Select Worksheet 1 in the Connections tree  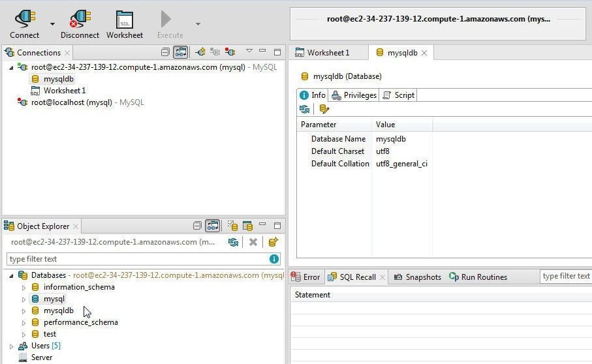pyautogui.click(x=64, y=91)
